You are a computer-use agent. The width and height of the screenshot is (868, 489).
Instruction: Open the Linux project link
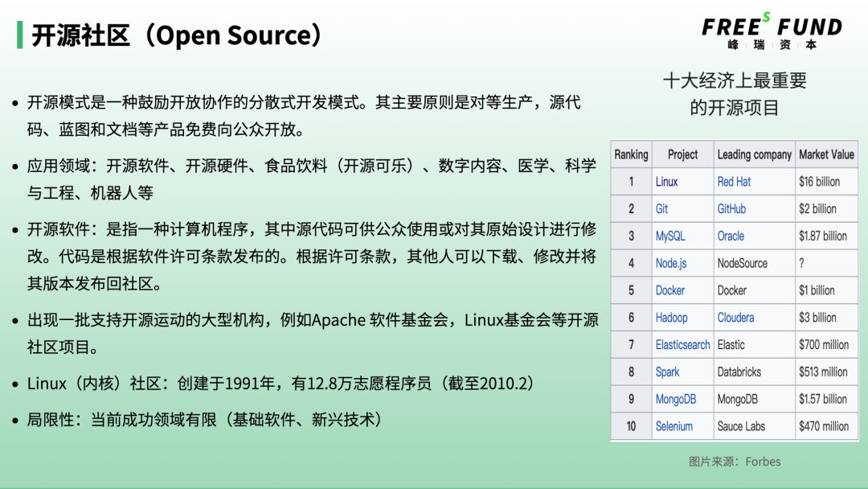point(666,182)
